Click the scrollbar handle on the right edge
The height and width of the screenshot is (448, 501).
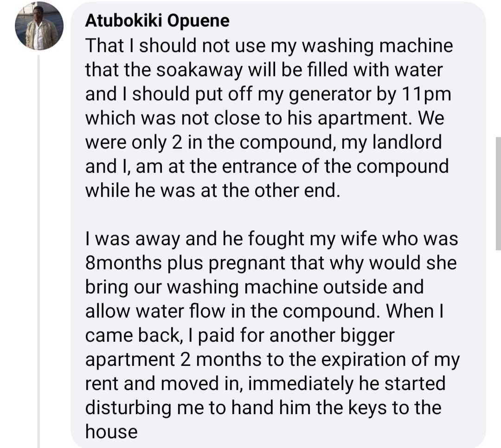[x=498, y=172]
